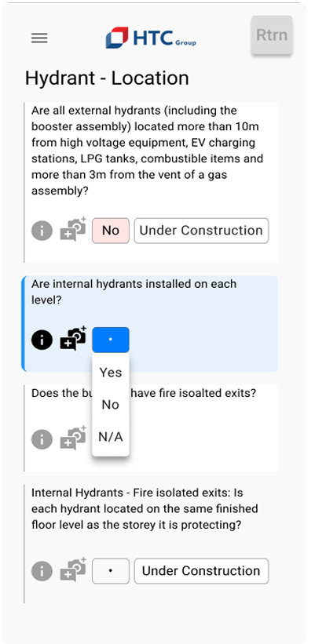Click the Rtrn button

[x=272, y=35]
